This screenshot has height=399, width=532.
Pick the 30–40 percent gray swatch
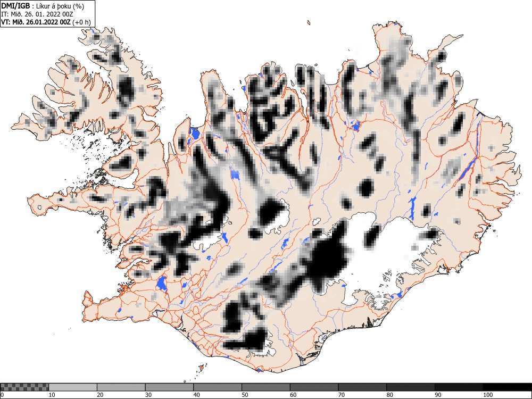tap(169, 387)
